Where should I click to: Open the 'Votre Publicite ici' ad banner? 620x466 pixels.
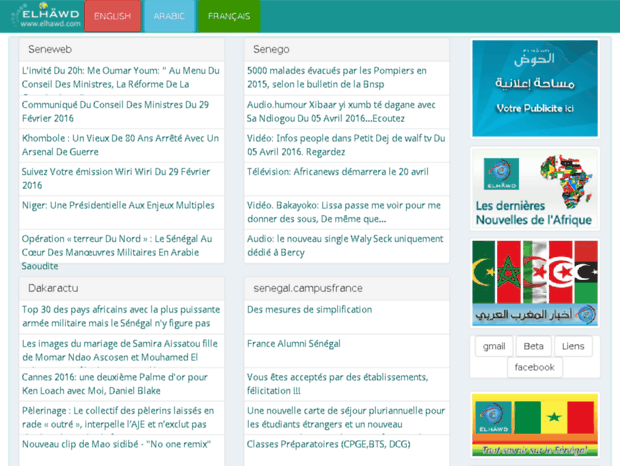point(535,88)
